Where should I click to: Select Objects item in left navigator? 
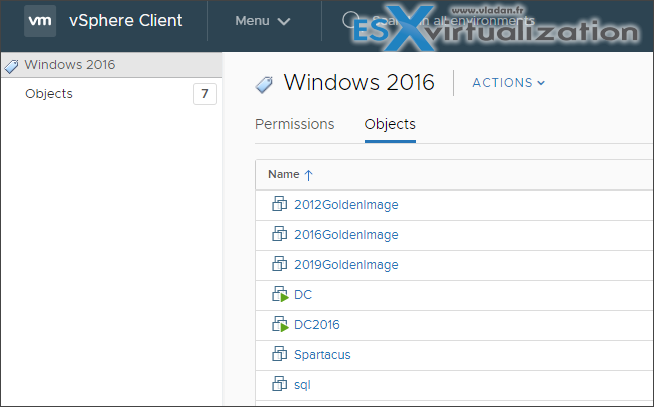pyautogui.click(x=49, y=94)
